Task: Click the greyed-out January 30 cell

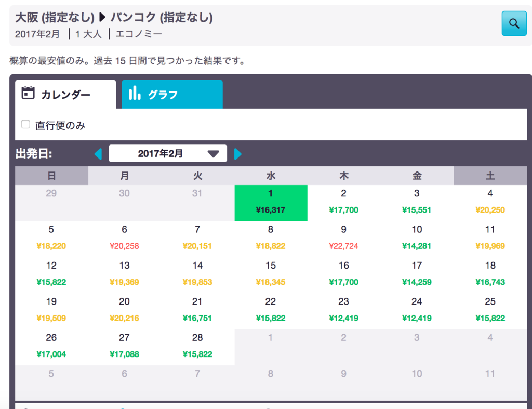Action: (125, 203)
